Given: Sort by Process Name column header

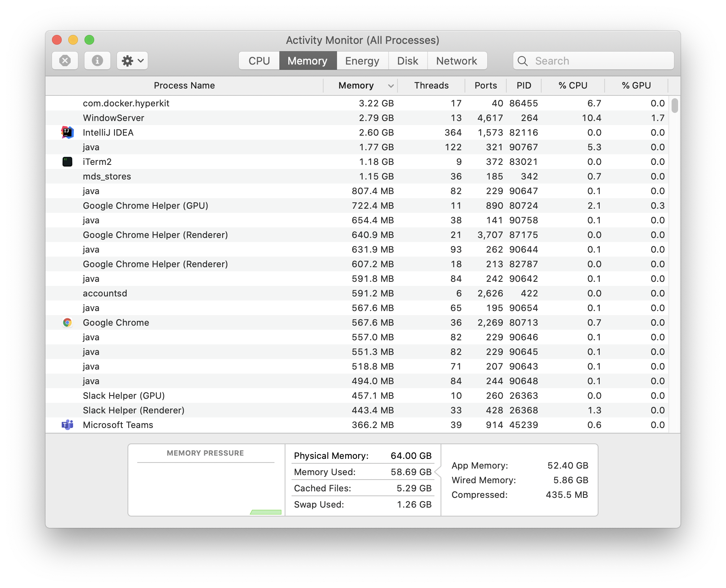Looking at the screenshot, I should coord(184,86).
